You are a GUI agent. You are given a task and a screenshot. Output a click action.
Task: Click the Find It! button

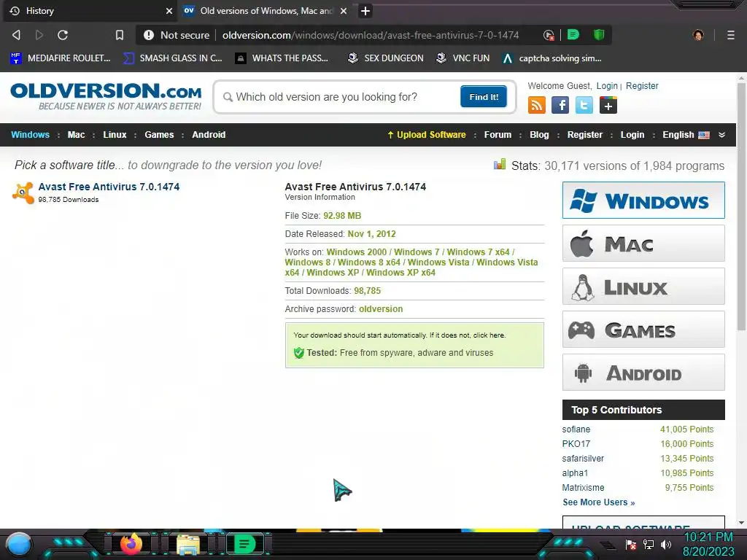click(x=484, y=97)
